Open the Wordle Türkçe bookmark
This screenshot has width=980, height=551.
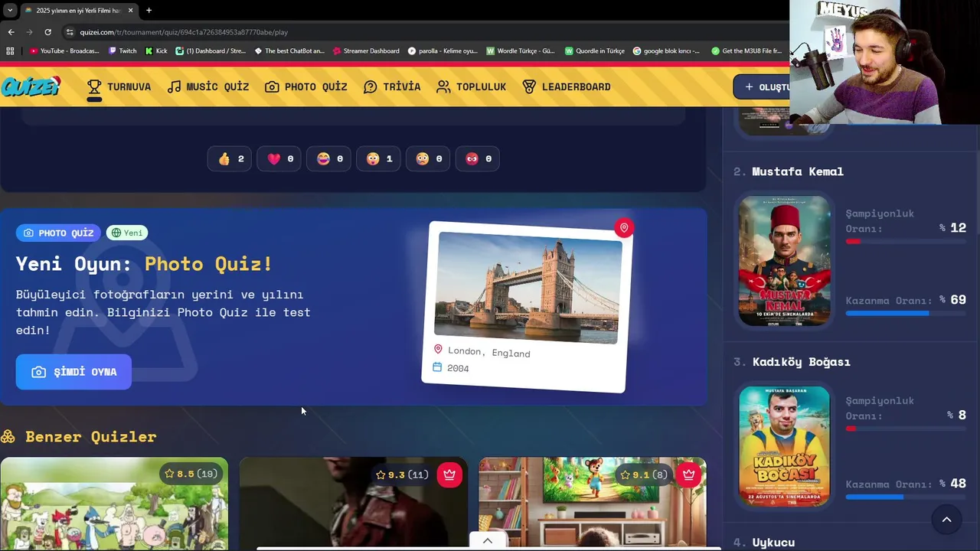click(521, 51)
